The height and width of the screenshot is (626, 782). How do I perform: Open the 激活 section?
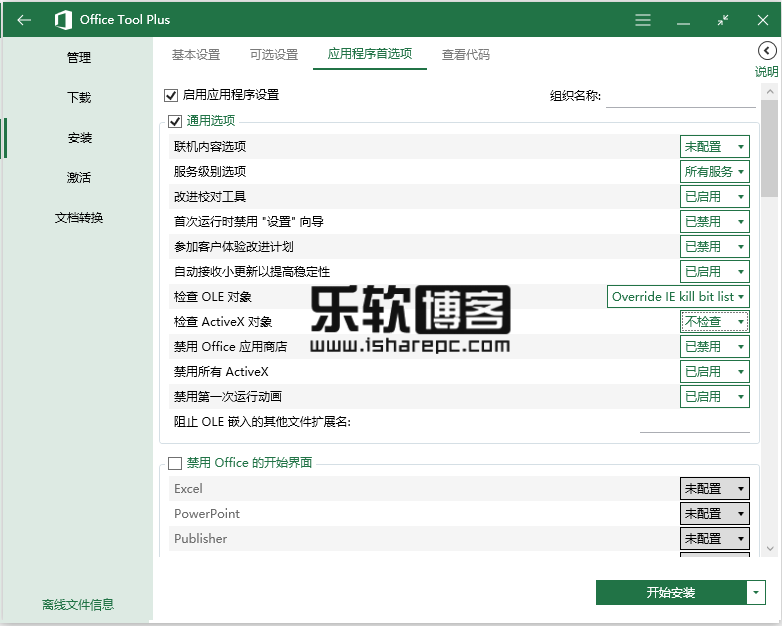[79, 178]
